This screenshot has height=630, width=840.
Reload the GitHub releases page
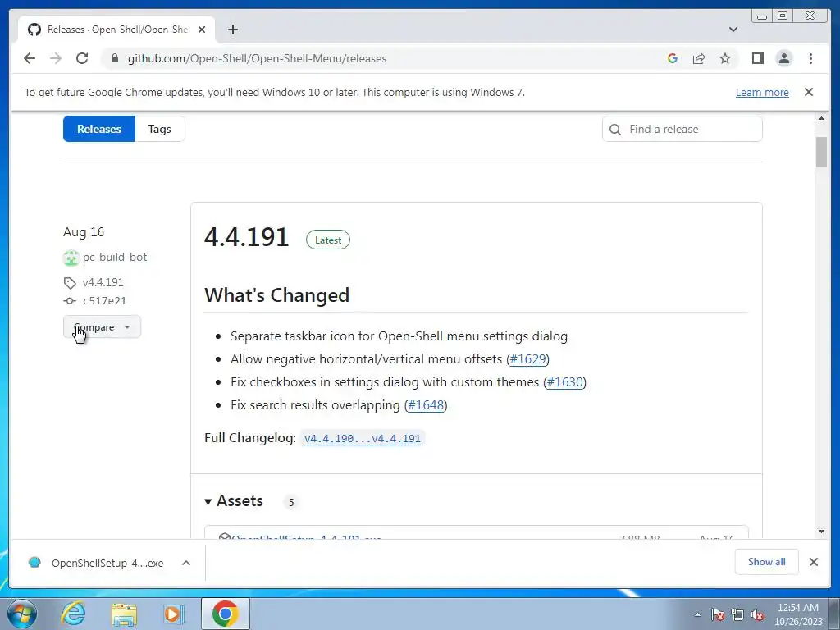click(x=82, y=58)
